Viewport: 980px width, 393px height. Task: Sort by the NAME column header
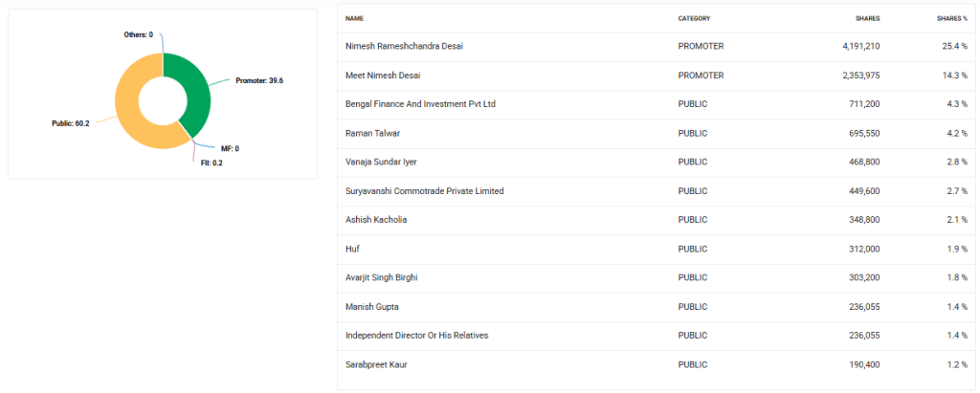coord(354,18)
